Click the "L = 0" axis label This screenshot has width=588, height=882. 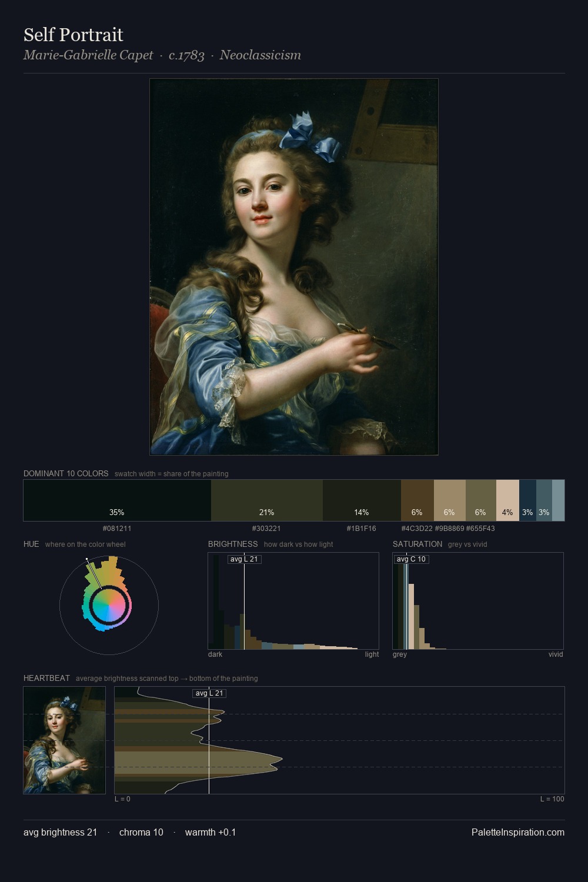122,799
